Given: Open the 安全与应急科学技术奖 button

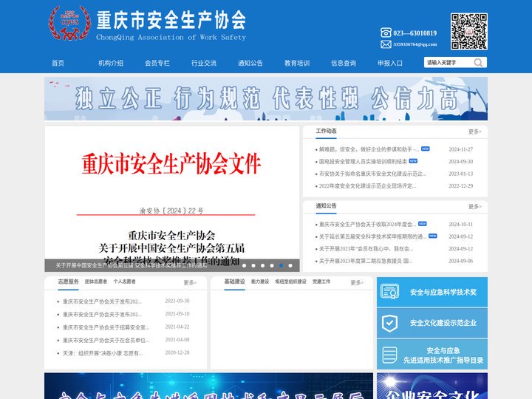Looking at the screenshot, I should [x=432, y=292].
